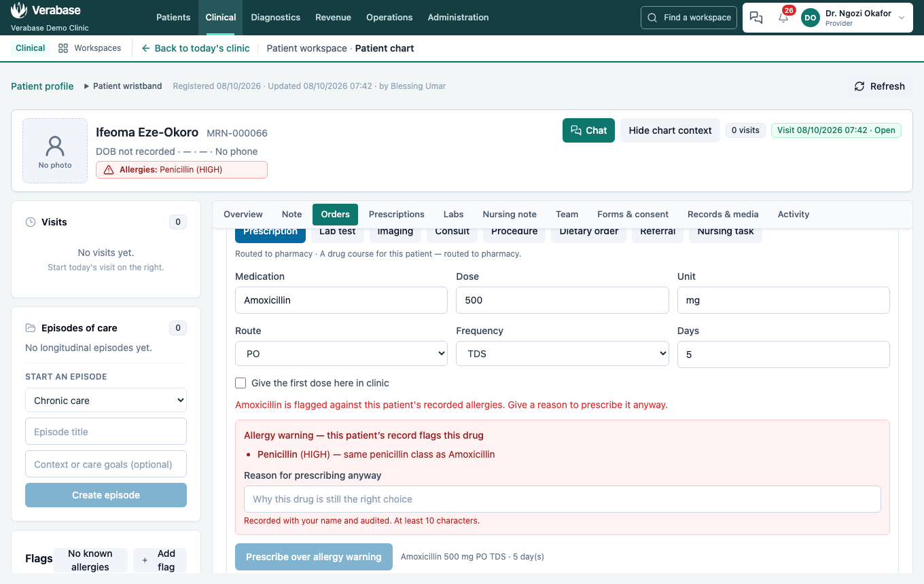Switch to the Labs tab

454,214
